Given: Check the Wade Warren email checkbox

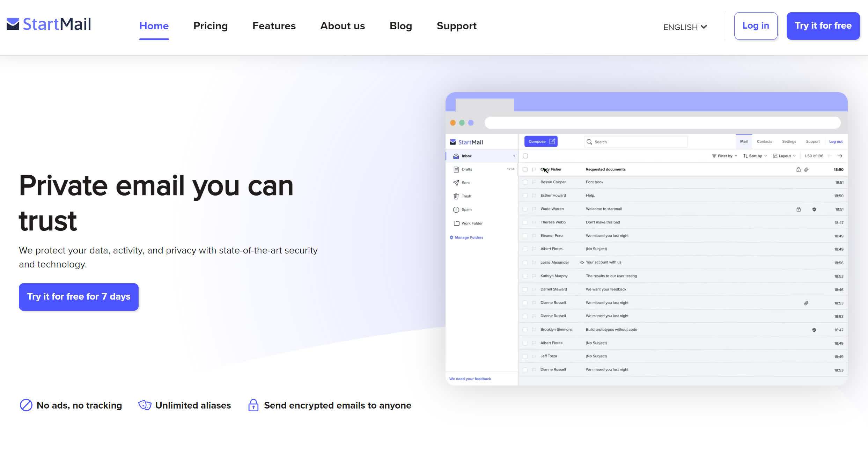Looking at the screenshot, I should pyautogui.click(x=525, y=209).
